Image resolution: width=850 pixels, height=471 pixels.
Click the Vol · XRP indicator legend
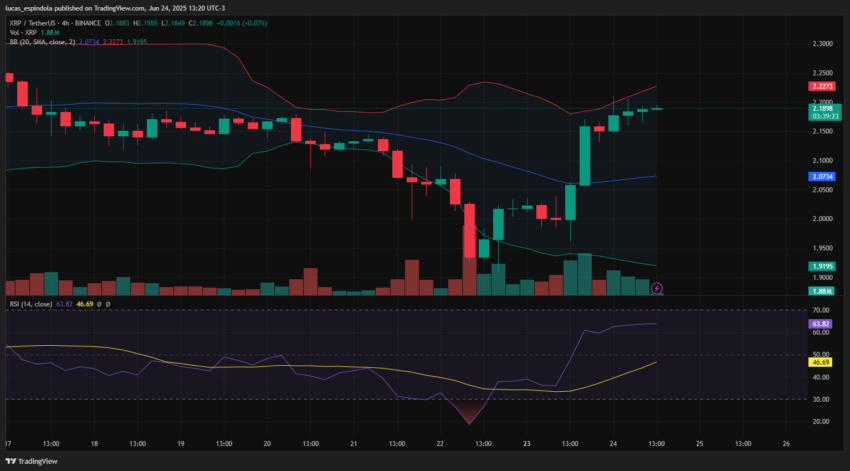23,33
